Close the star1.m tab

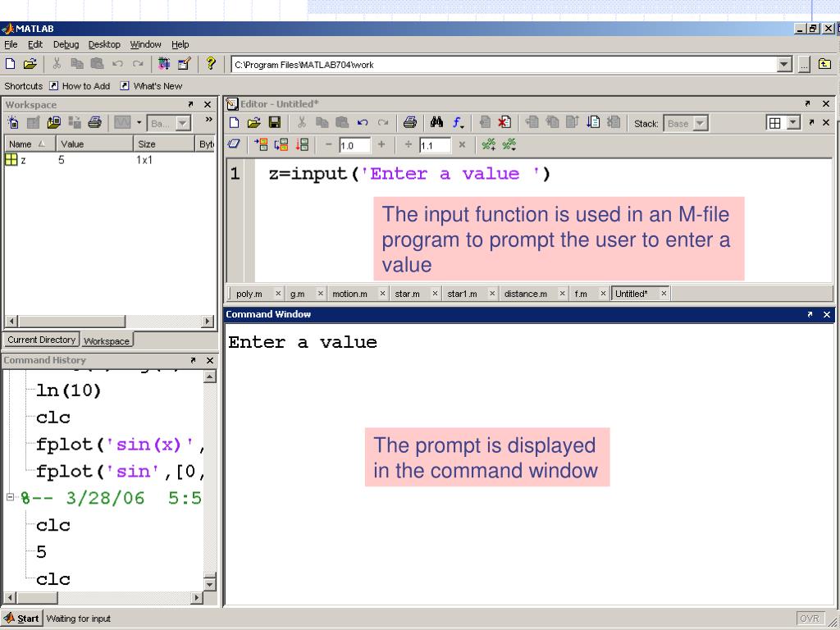(x=492, y=294)
